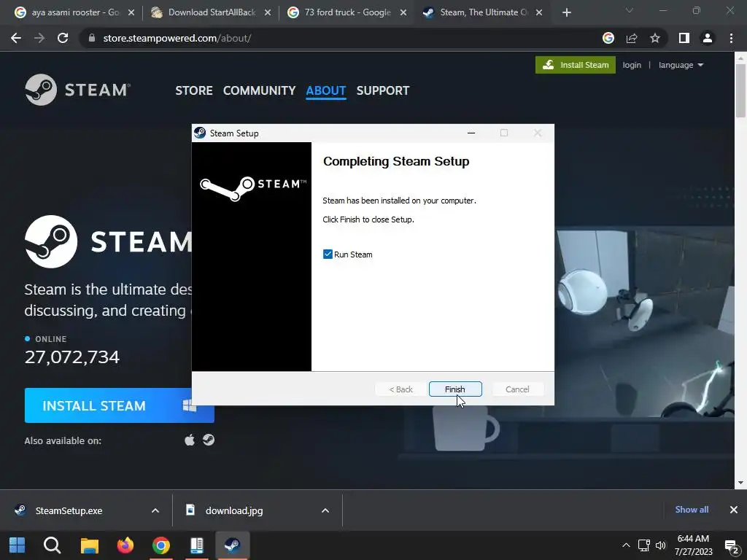Image resolution: width=747 pixels, height=560 pixels.
Task: Close the Download StartAllBack tab
Action: pyautogui.click(x=268, y=13)
